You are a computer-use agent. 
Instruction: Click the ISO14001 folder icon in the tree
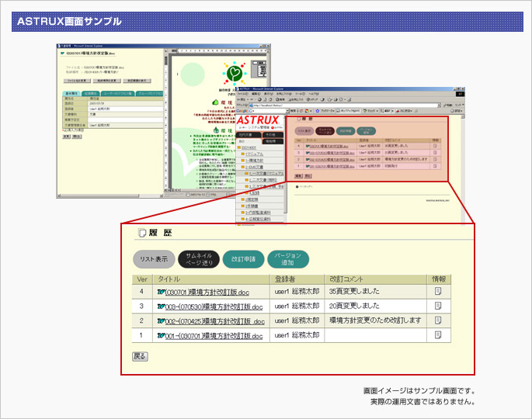coord(239,147)
